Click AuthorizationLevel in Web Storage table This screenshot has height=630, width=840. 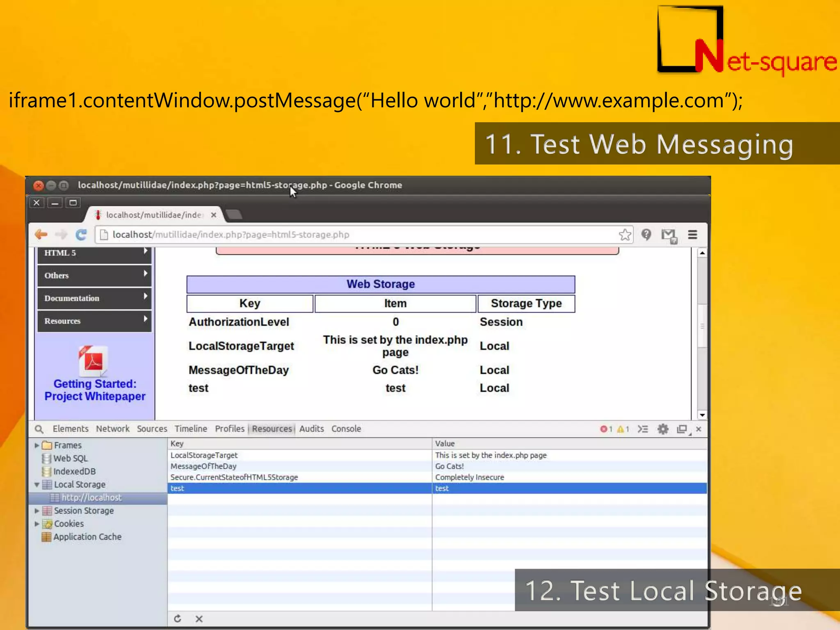239,322
